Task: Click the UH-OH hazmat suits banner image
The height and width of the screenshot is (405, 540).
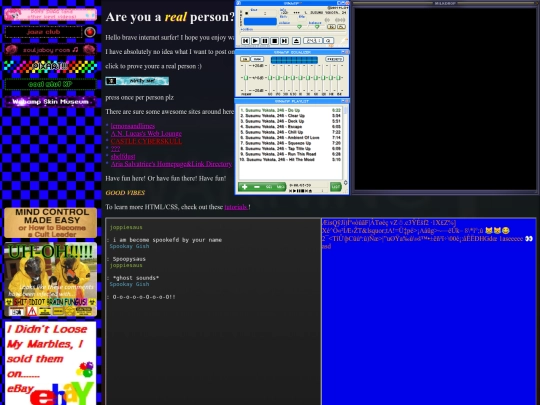Action: pos(50,280)
